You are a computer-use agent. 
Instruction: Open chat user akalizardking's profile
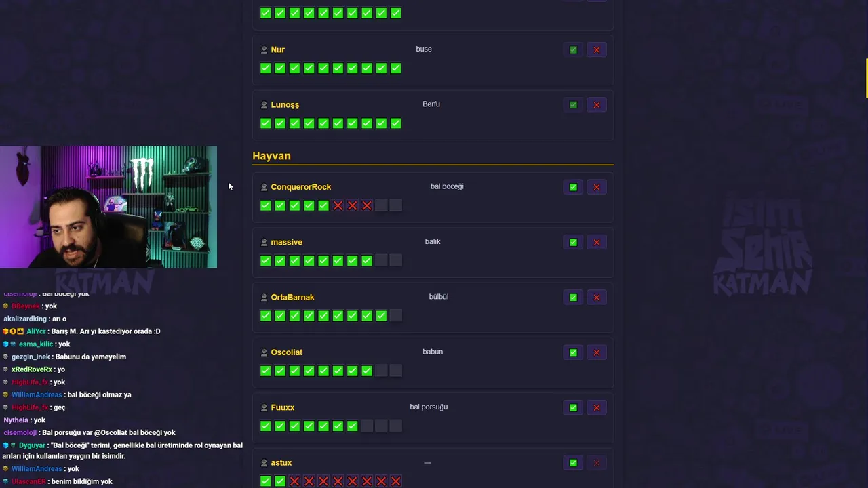coord(25,319)
